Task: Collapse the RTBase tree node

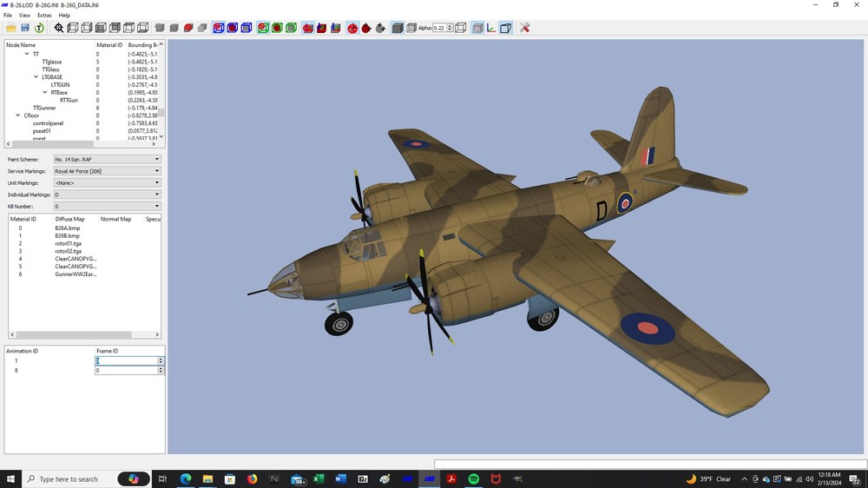Action: point(45,93)
